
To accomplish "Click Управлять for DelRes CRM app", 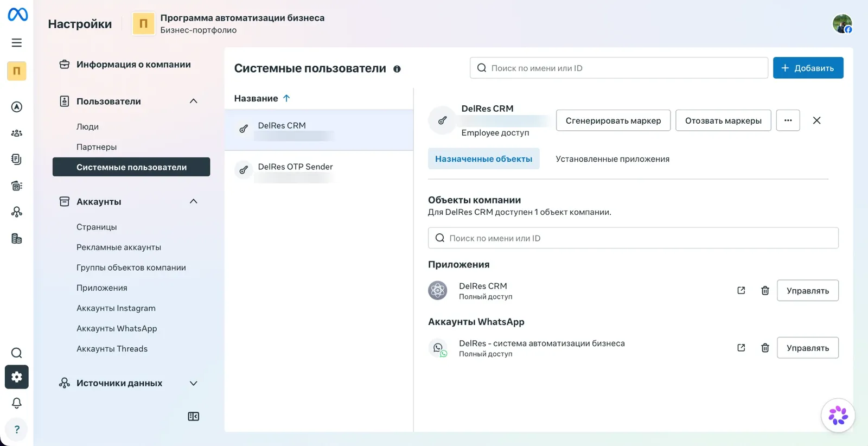I will coord(807,290).
